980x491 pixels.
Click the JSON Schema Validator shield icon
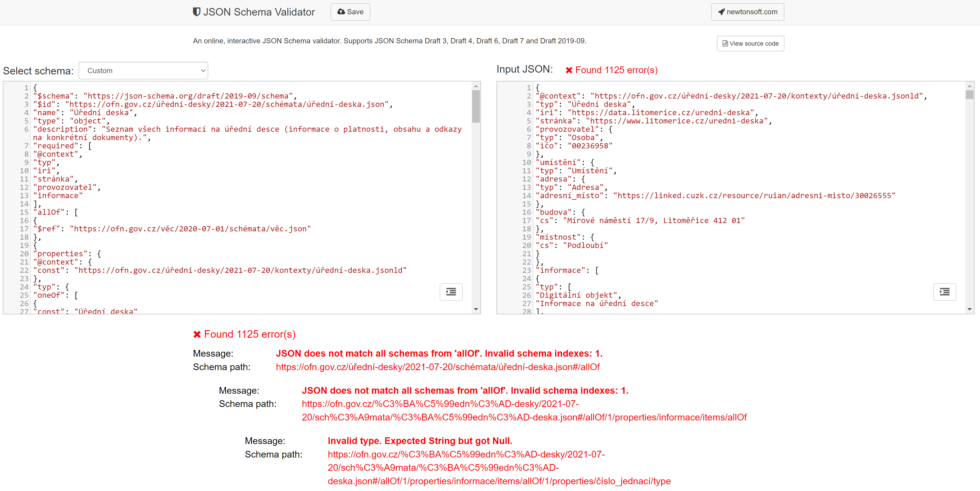point(196,12)
